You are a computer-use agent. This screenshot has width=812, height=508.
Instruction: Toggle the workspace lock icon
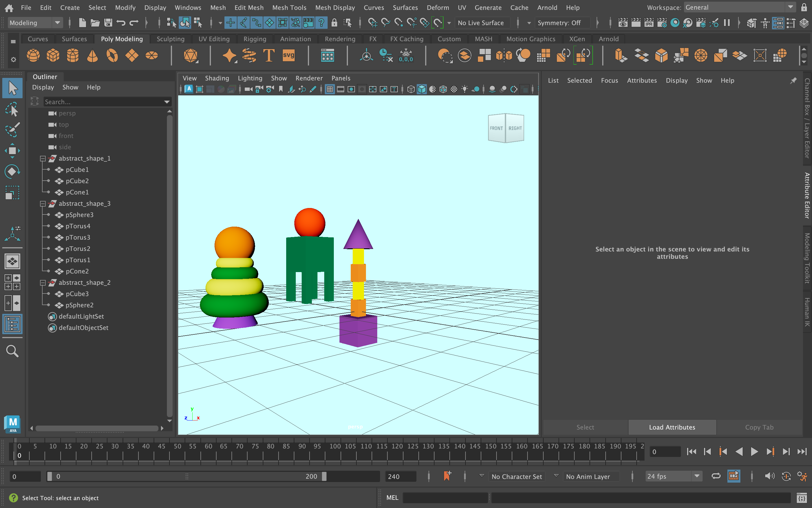[804, 7]
